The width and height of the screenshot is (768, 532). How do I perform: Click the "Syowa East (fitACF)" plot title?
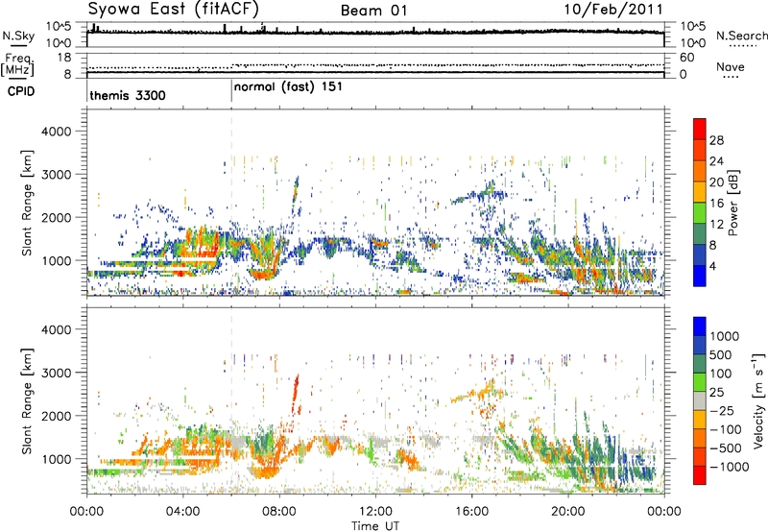pyautogui.click(x=173, y=10)
